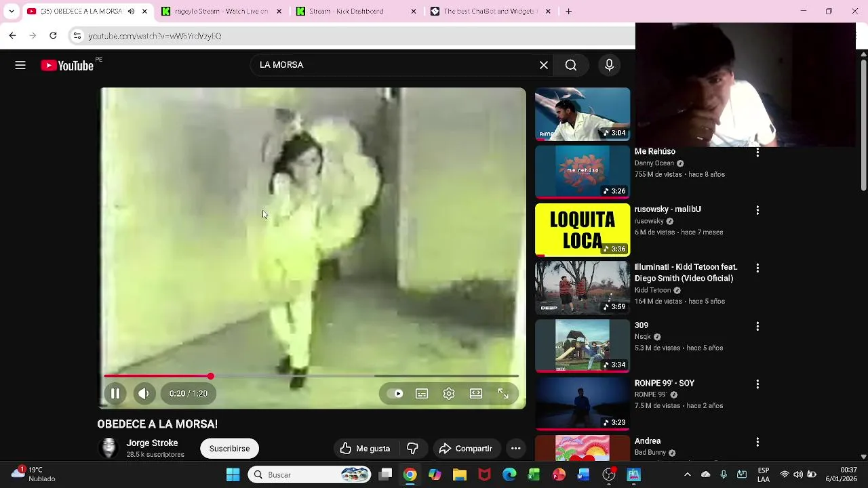Image resolution: width=868 pixels, height=488 pixels.
Task: Play the Illuminati video thumbnail
Action: click(x=583, y=287)
